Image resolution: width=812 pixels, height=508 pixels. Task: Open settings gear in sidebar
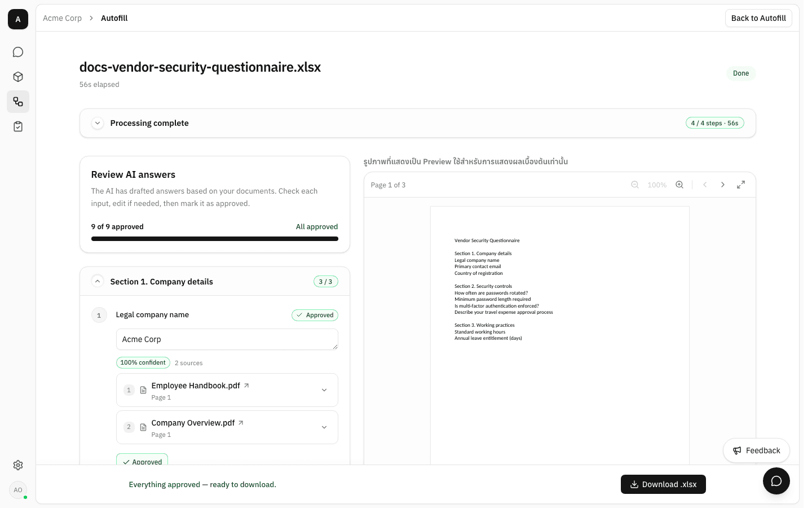18,465
